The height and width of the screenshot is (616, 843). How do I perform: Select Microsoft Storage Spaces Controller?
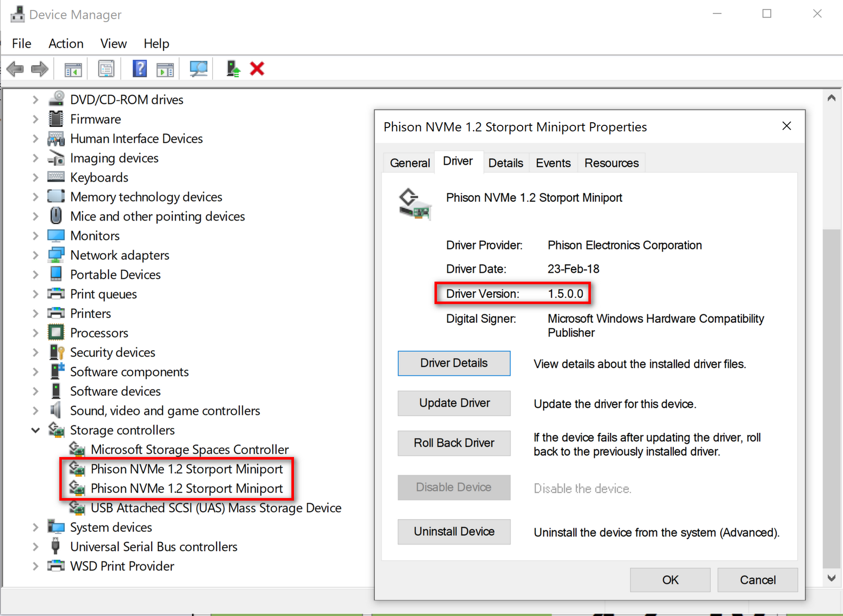(190, 450)
